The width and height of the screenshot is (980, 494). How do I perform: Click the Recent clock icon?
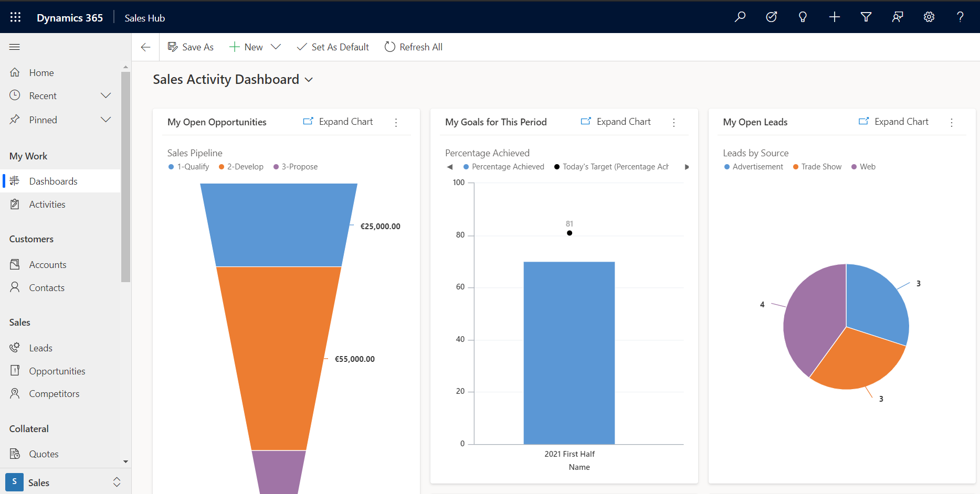pos(15,95)
